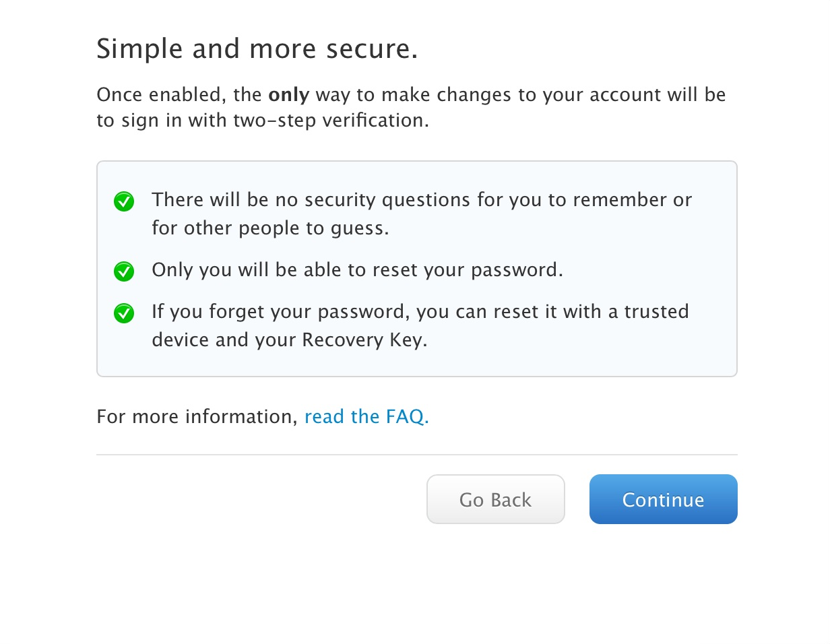Click the For more information text
This screenshot has height=644, width=830.
coord(197,416)
